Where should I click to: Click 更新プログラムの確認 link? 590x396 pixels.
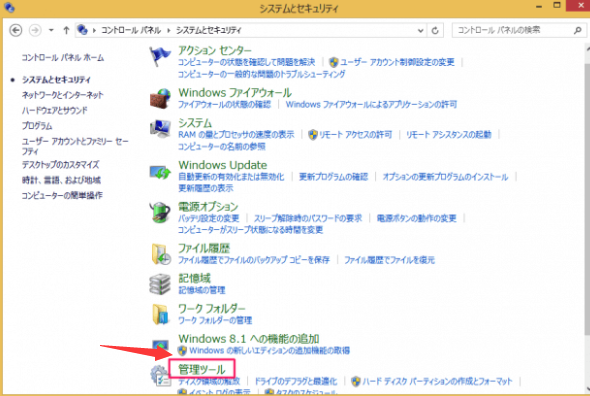coord(333,177)
